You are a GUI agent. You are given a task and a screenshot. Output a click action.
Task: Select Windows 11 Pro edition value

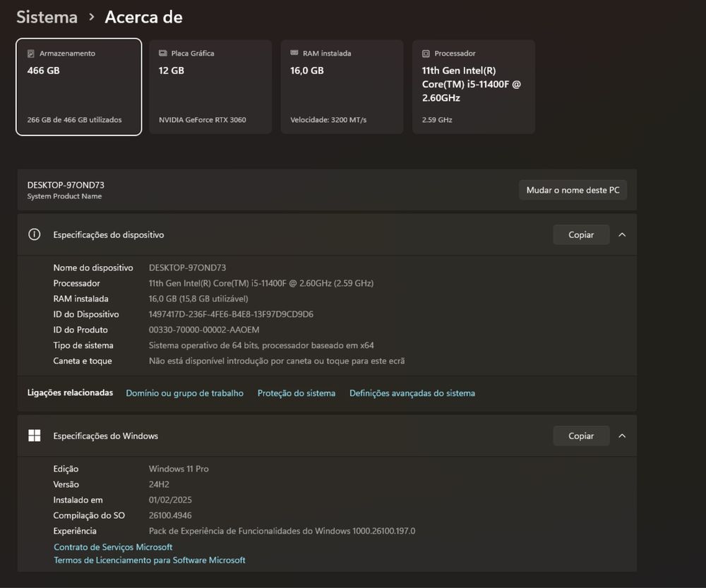pos(179,469)
